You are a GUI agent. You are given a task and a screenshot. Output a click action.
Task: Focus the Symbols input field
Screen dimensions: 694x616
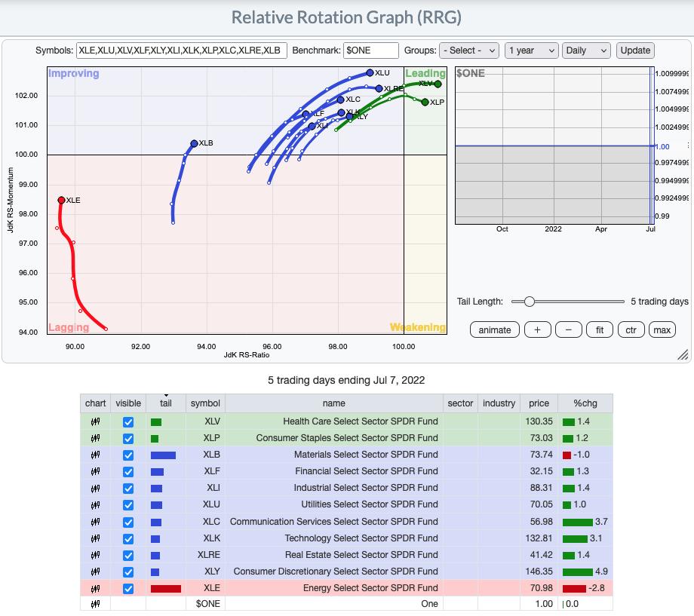[182, 51]
